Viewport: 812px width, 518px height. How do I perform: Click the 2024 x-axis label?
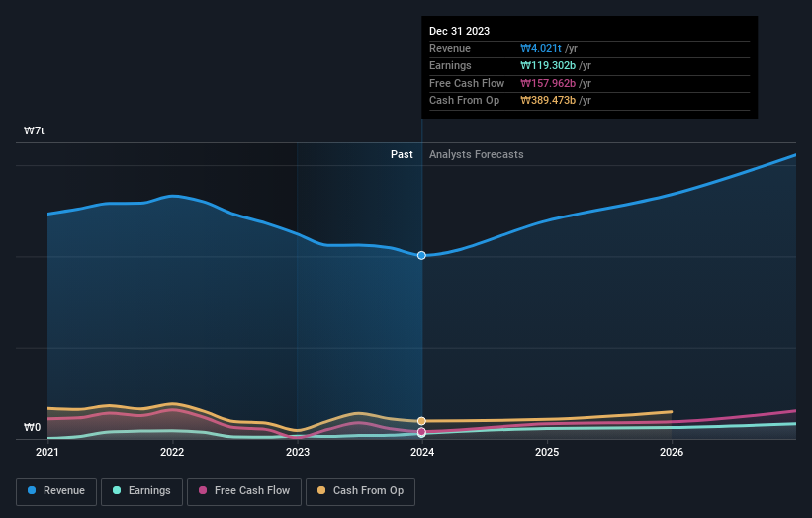pyautogui.click(x=422, y=453)
